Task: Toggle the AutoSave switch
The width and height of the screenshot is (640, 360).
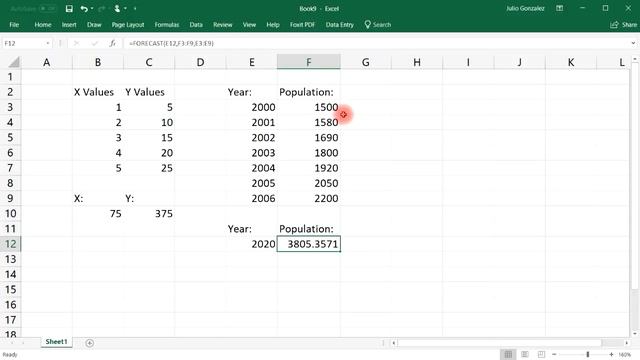Action: point(47,9)
